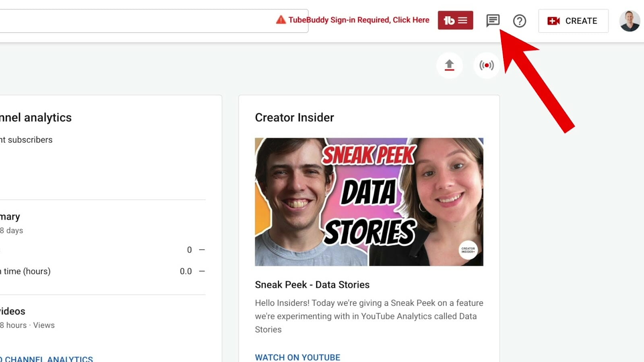Click the 'Hello Insiders!' description text
Viewport: 644px width, 362px height.
click(x=369, y=316)
